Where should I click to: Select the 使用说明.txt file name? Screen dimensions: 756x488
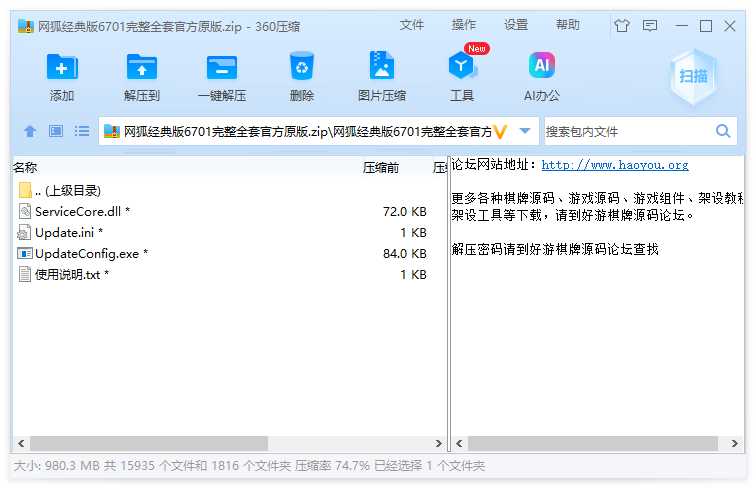(x=72, y=274)
